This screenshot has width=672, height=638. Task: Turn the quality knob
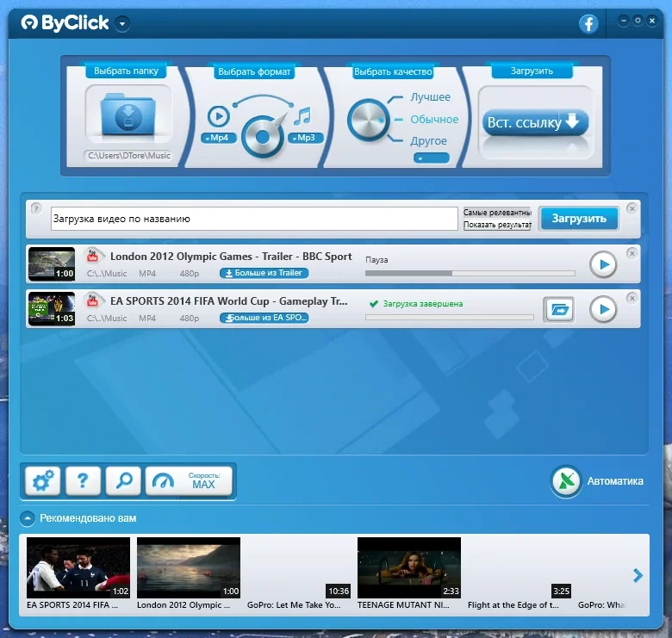tap(368, 121)
